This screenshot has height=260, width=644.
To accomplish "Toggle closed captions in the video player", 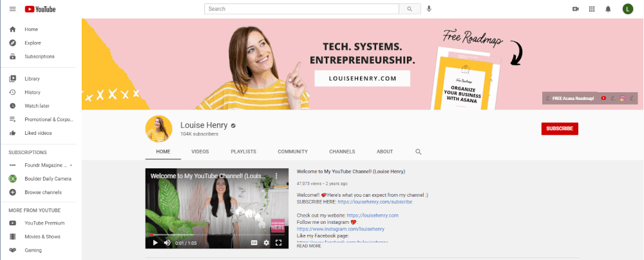I will point(254,243).
